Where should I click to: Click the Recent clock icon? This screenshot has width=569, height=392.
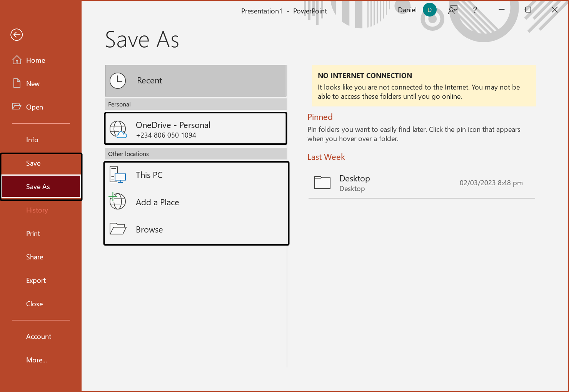pos(118,81)
